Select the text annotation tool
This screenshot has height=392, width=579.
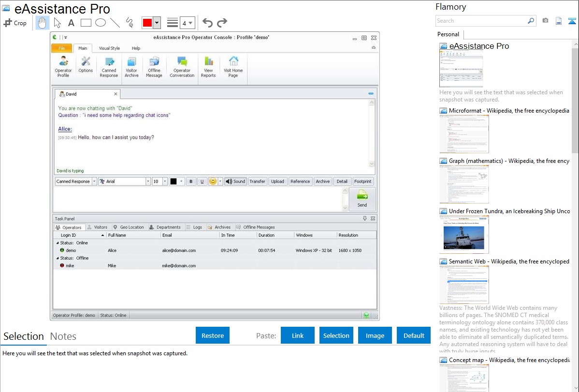tap(71, 23)
